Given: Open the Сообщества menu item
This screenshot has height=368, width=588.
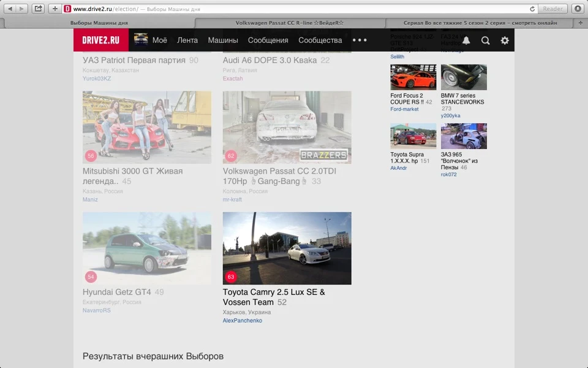Looking at the screenshot, I should coord(320,40).
